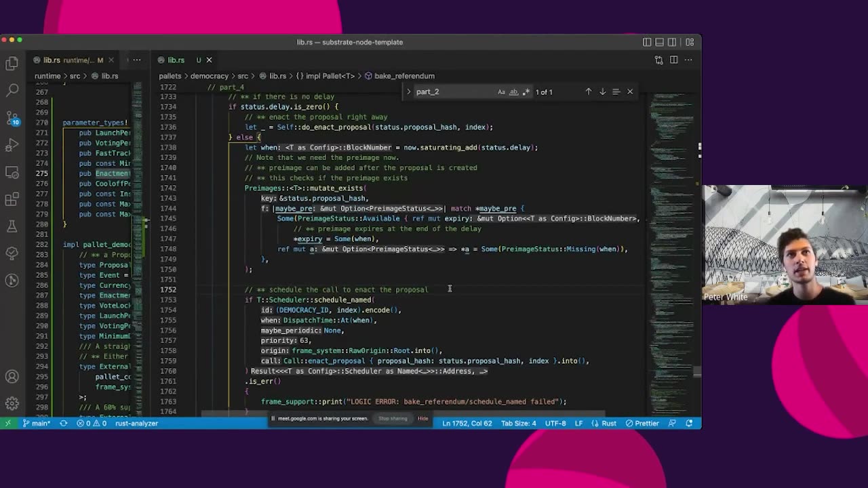Toggle Use Regular Expression in find widget
Viewport: 868px width, 488px height.
coord(526,91)
